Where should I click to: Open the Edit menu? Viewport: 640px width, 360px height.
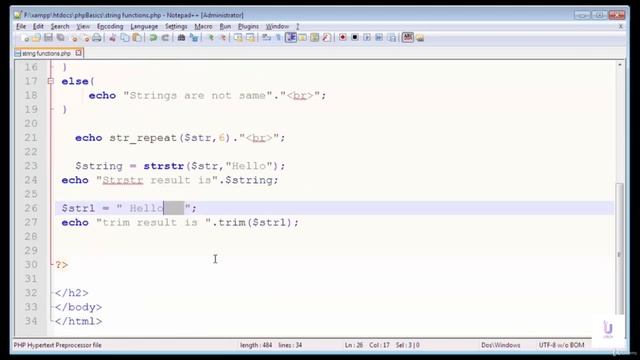tap(38, 27)
